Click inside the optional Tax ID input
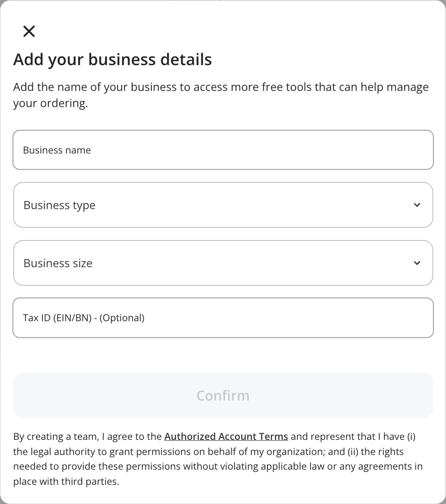 coord(223,318)
